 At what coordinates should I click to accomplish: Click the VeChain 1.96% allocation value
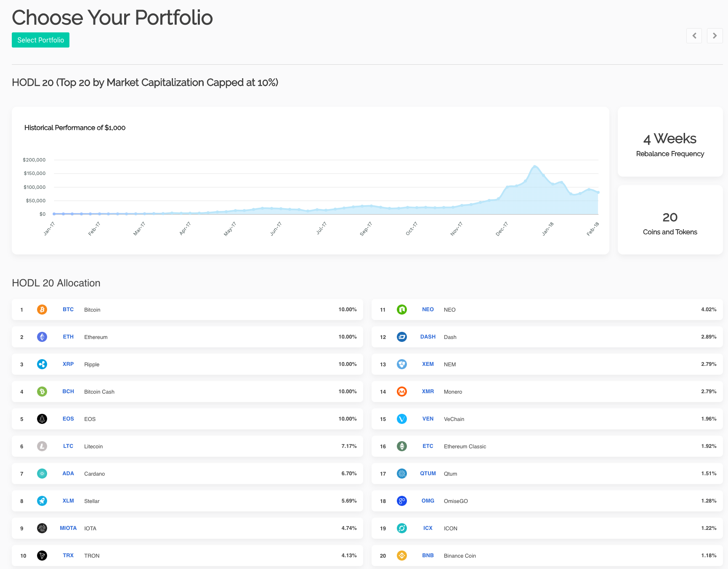709,419
